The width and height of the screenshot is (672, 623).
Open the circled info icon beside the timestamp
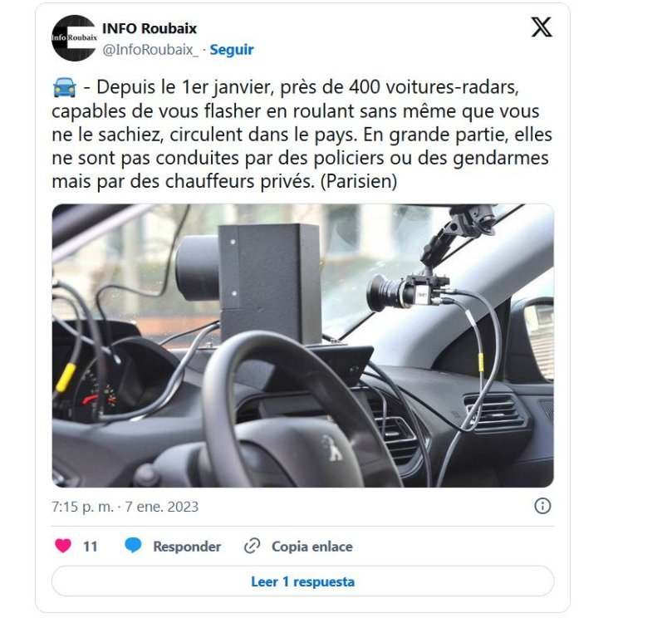tap(542, 506)
